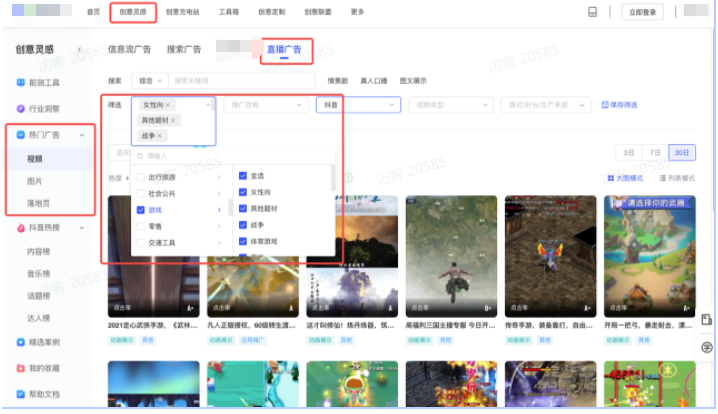The image size is (718, 414).
Task: Open the 开局一把弓 video thumbnail
Action: 649,256
